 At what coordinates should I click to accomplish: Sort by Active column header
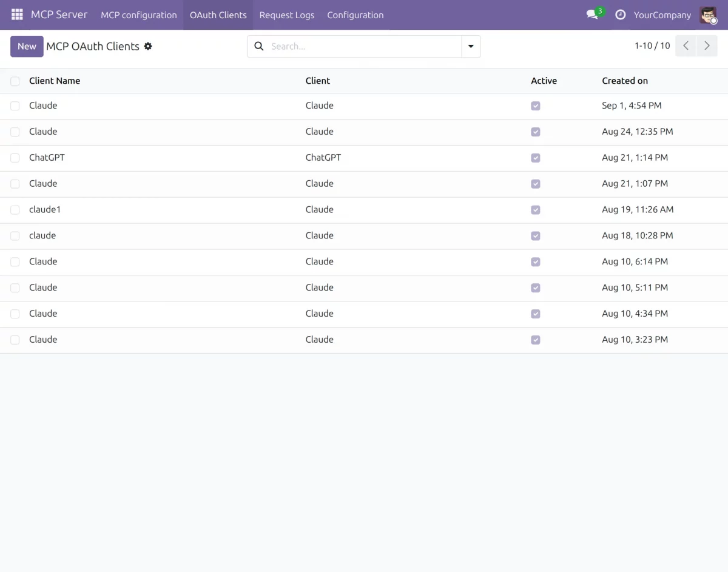544,81
